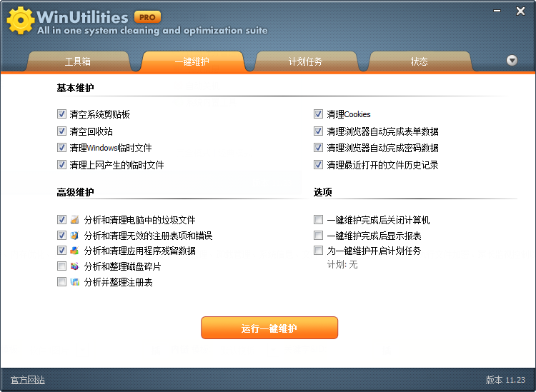This screenshot has width=536, height=392.
Task: Open the 官方网站 link
Action: 28,380
